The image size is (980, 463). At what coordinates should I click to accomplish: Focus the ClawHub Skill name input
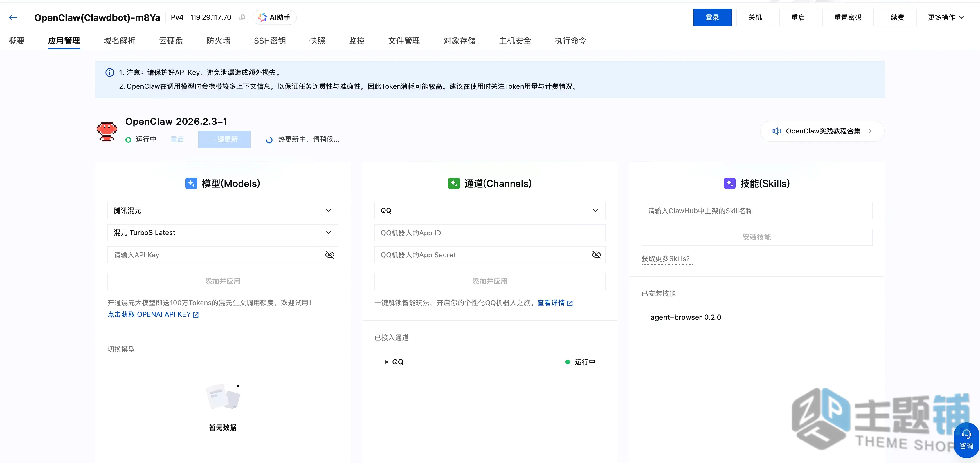pos(757,211)
